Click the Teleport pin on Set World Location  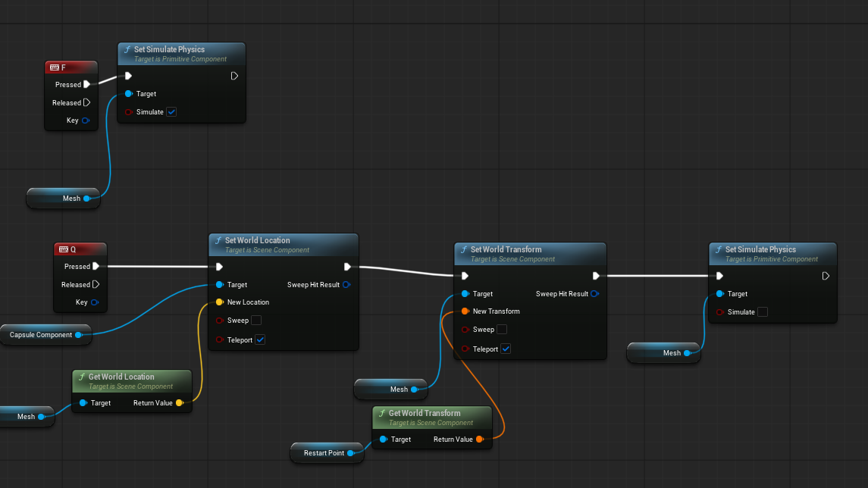click(220, 339)
